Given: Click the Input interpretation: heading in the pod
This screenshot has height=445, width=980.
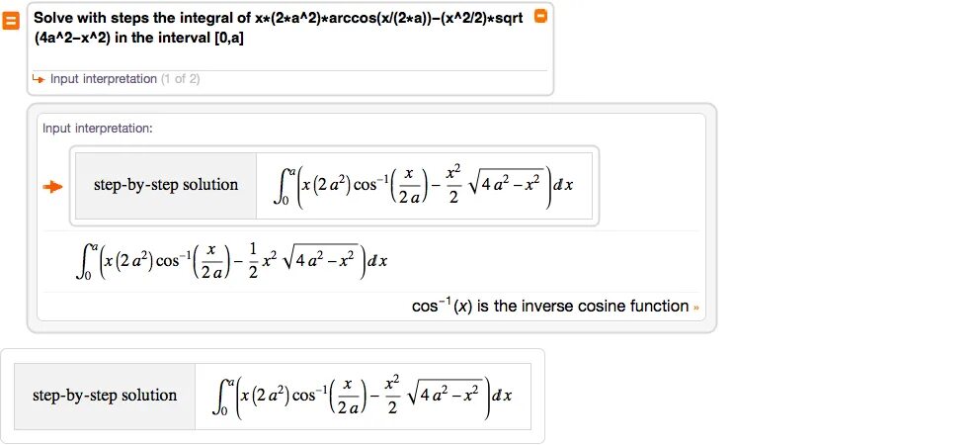Looking at the screenshot, I should pyautogui.click(x=97, y=129).
